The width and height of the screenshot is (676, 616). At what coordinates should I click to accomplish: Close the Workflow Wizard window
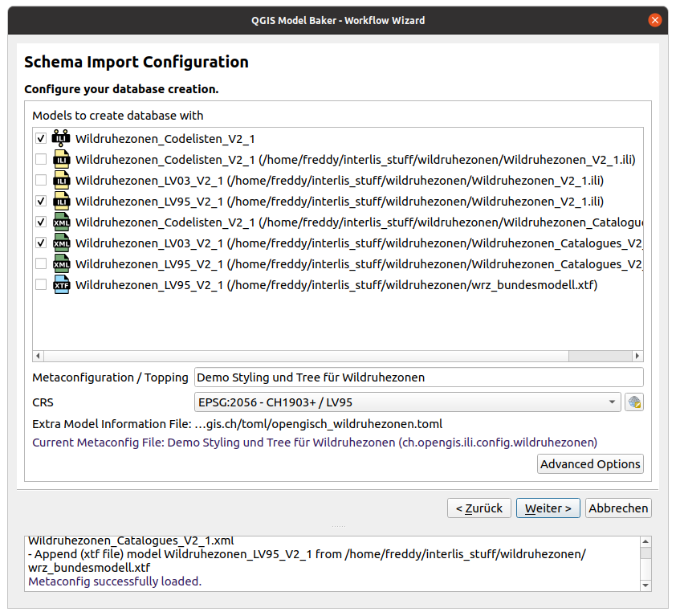point(654,20)
